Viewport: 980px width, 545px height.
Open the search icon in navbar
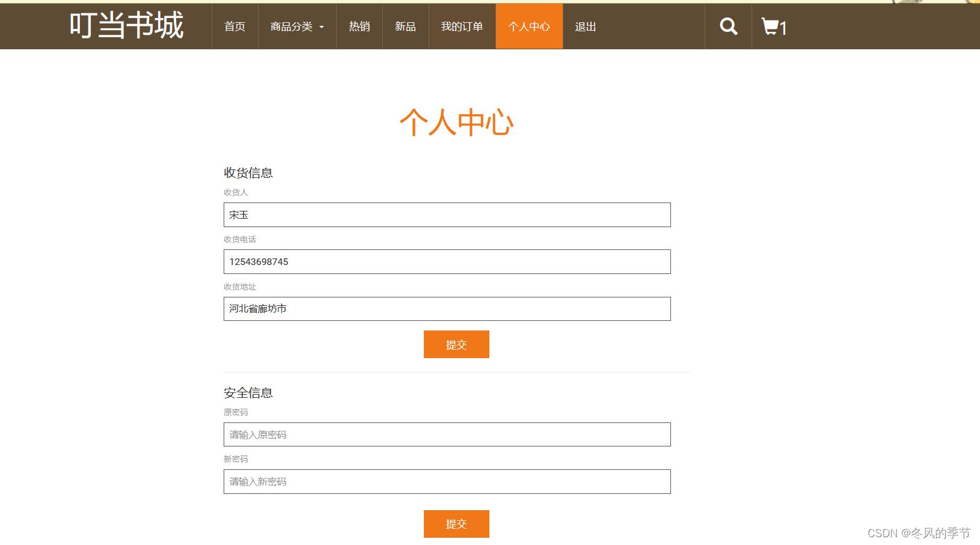[x=727, y=26]
